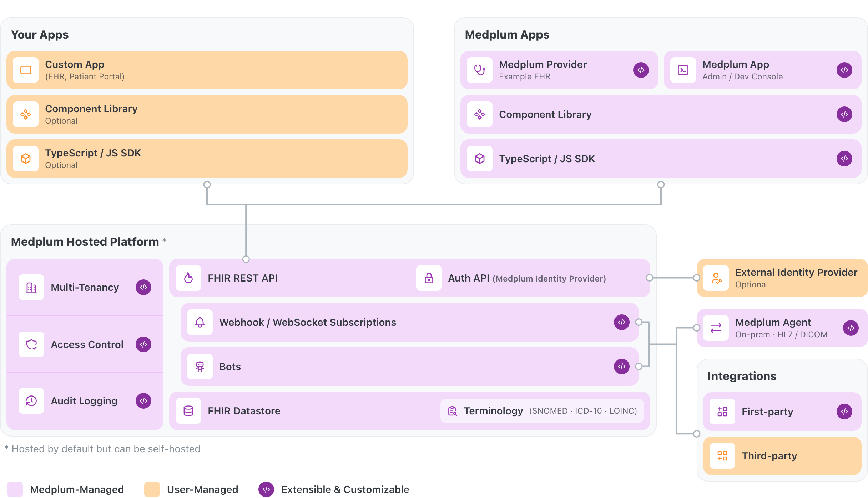Click the Custom App window icon
868x498 pixels.
point(26,70)
